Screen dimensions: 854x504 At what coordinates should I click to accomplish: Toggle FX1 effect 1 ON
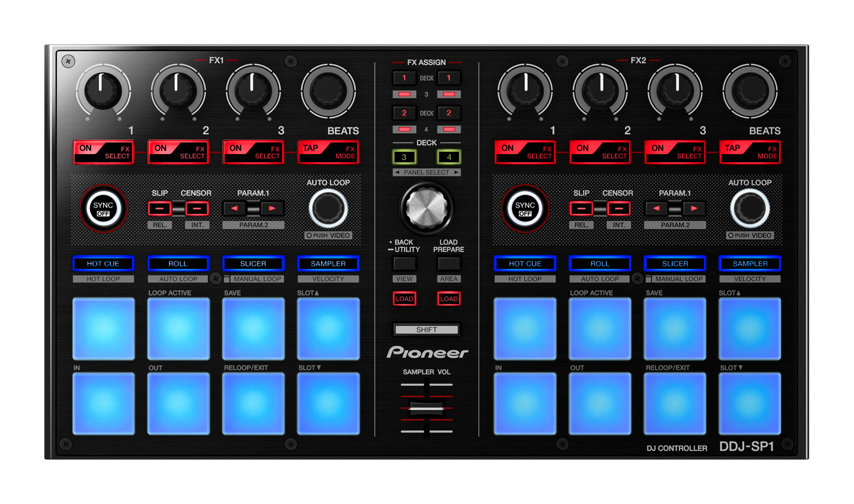click(x=103, y=152)
